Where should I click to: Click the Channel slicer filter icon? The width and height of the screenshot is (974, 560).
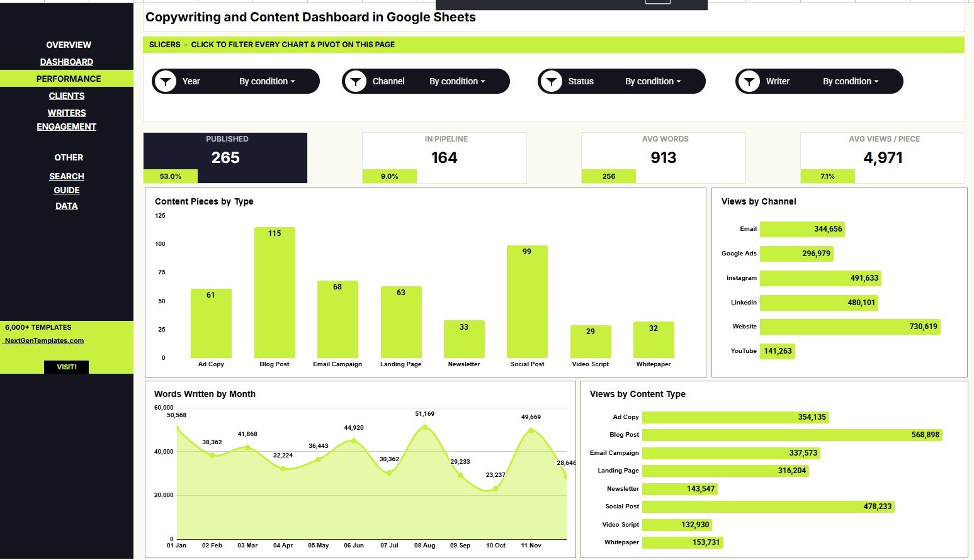tap(356, 81)
